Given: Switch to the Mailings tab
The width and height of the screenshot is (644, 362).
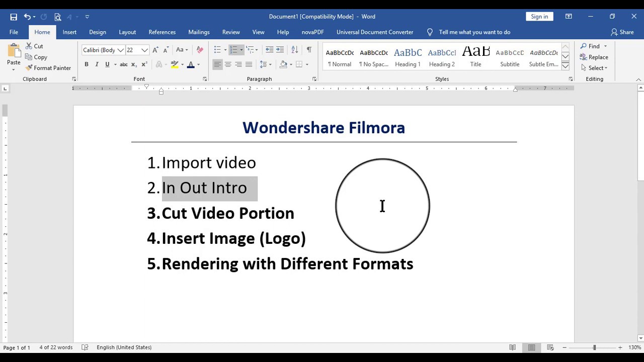Looking at the screenshot, I should pos(199,32).
